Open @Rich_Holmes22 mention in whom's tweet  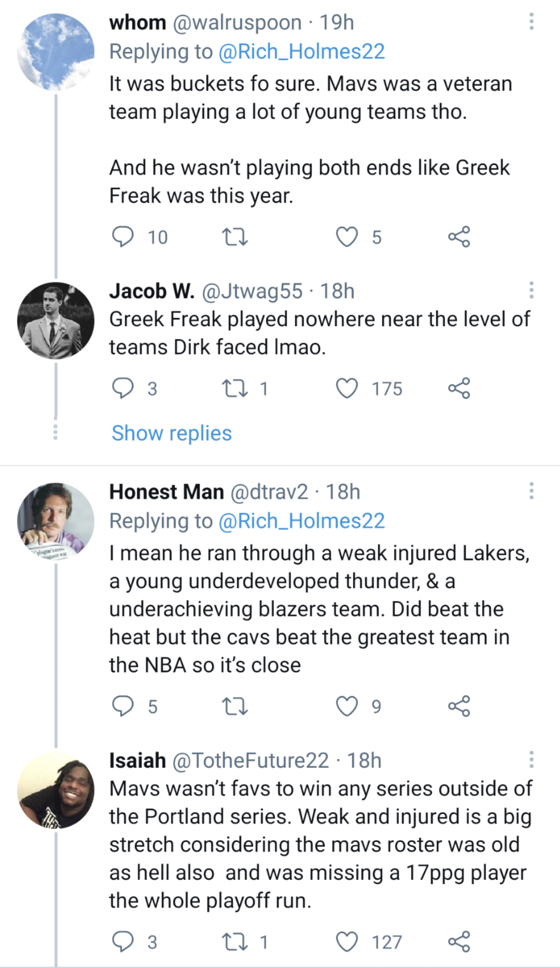click(302, 52)
